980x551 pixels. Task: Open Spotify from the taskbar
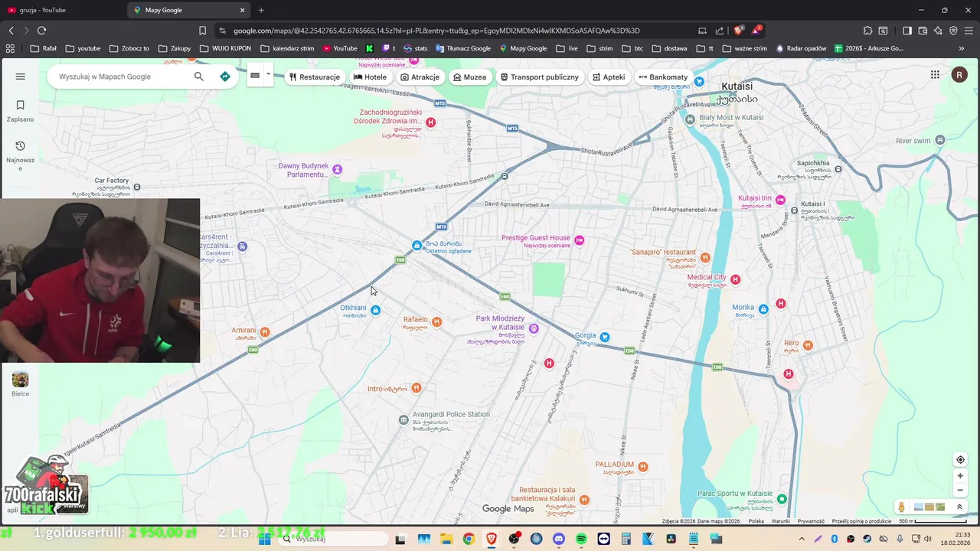point(580,539)
